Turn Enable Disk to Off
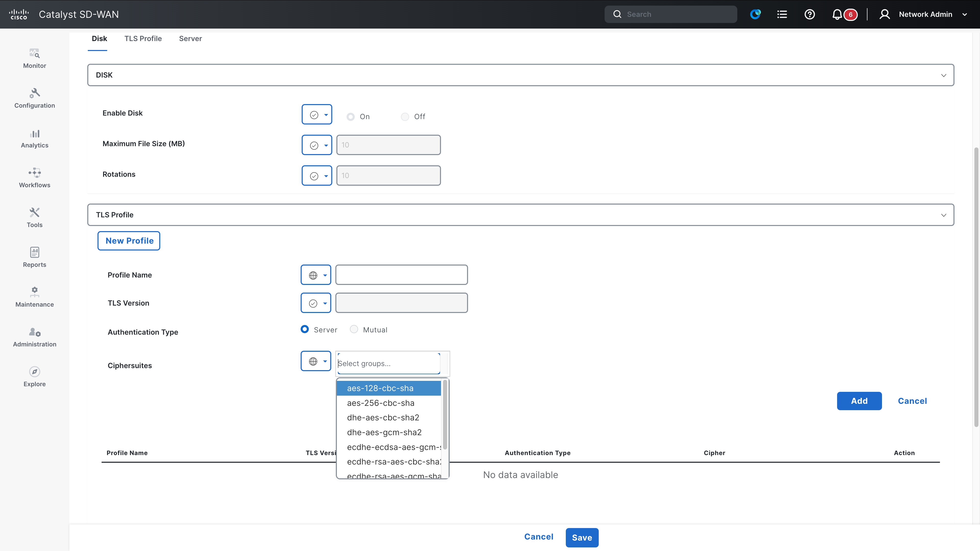The image size is (980, 551). [x=405, y=117]
